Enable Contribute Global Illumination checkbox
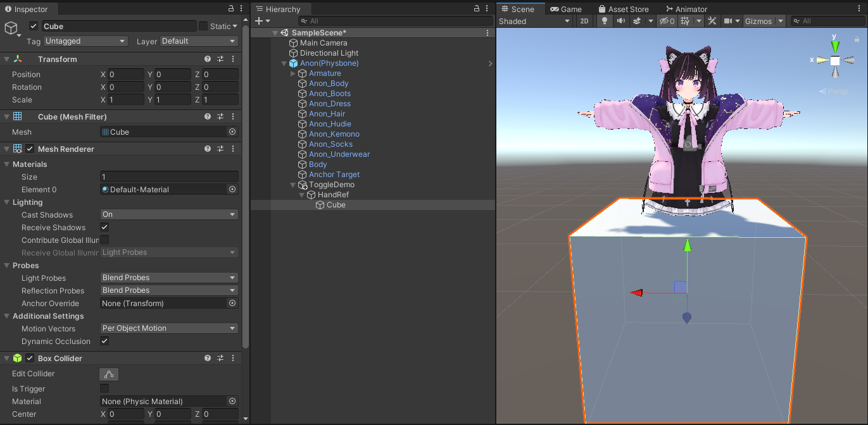Screen dimensions: 868x425 [104, 240]
